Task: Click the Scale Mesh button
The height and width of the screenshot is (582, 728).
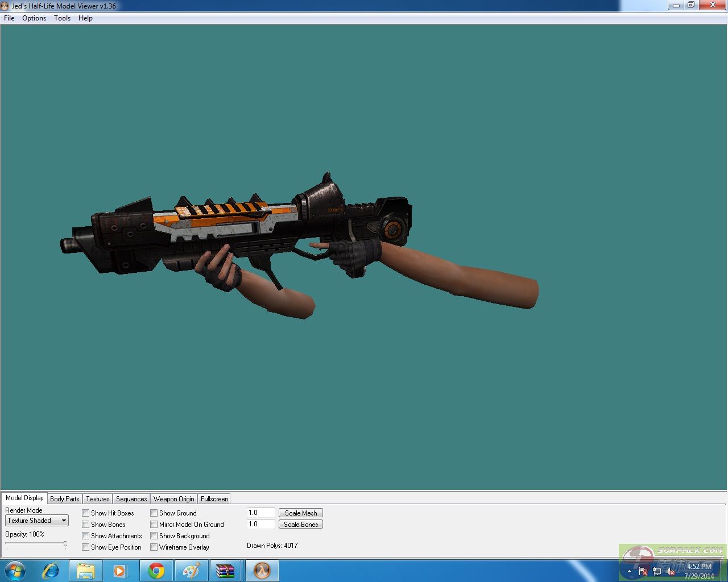Action: pyautogui.click(x=301, y=513)
